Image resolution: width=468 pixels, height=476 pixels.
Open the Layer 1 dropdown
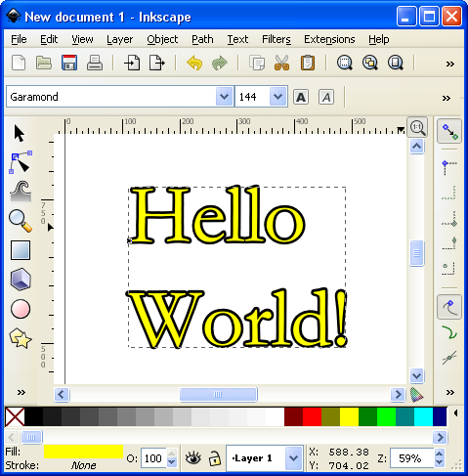[293, 458]
